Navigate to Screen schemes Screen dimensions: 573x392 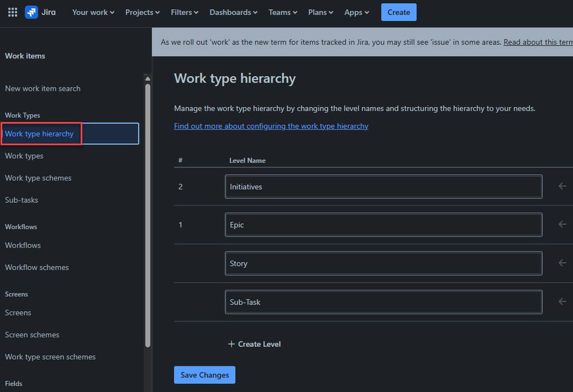coord(32,335)
